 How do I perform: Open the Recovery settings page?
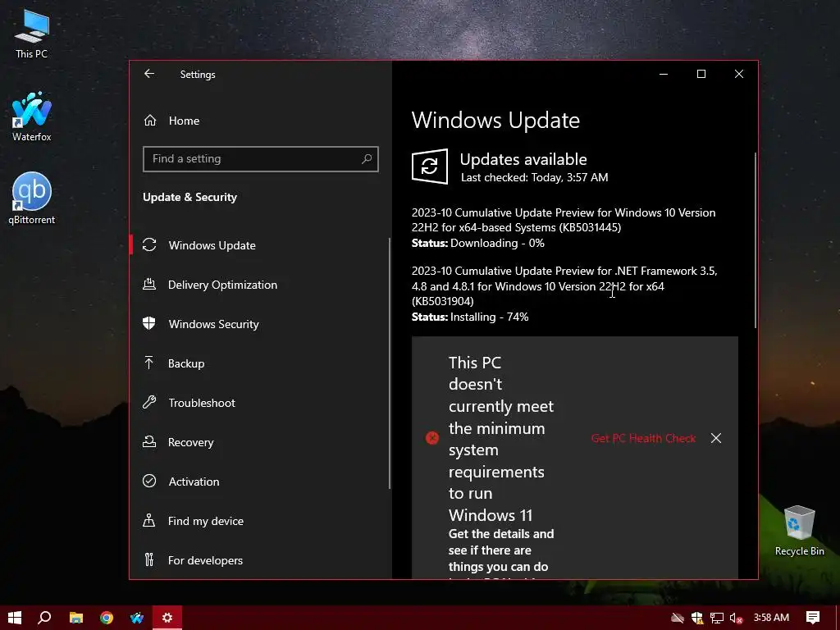pyautogui.click(x=260, y=442)
